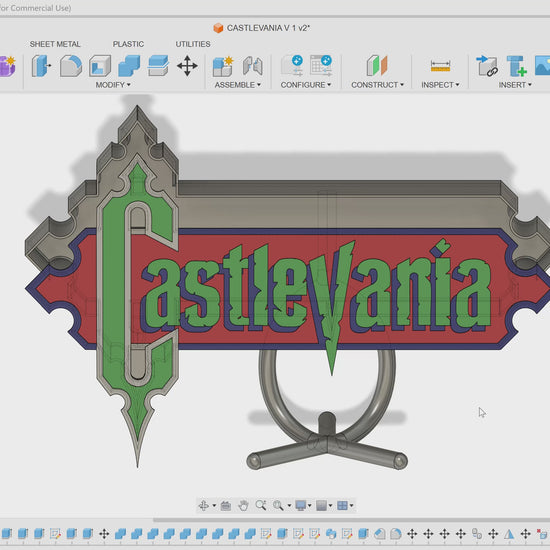Expand the Zoom options dropdown arrow
Screen dimensions: 550x550
pos(289,506)
